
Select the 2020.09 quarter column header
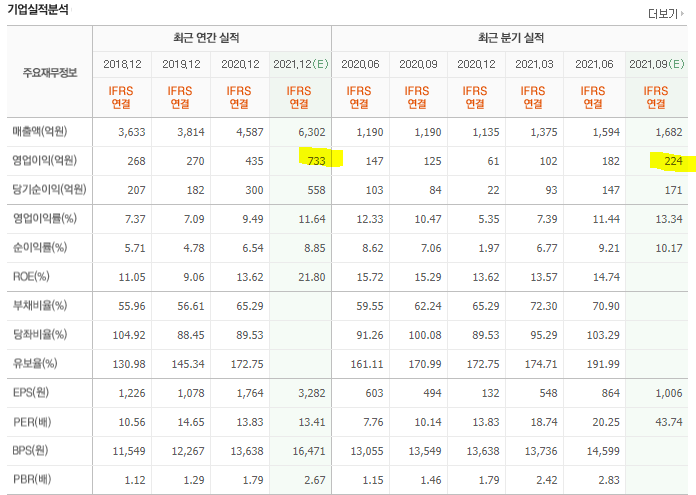point(418,64)
